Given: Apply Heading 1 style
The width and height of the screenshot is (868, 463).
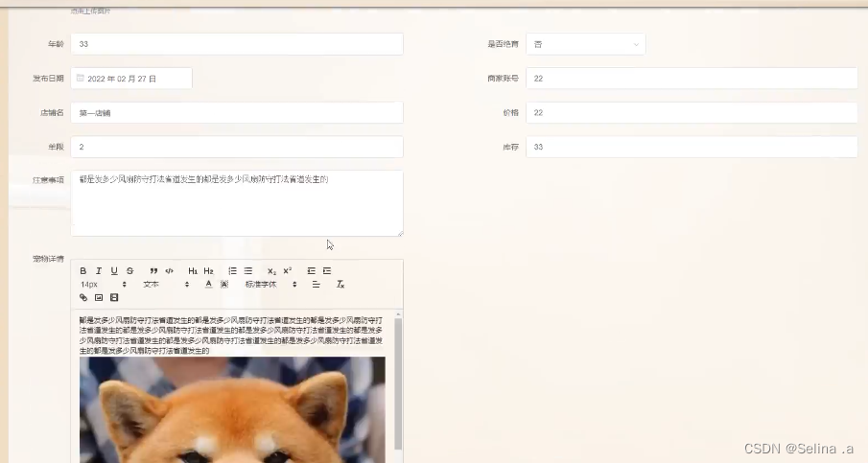Looking at the screenshot, I should (193, 271).
